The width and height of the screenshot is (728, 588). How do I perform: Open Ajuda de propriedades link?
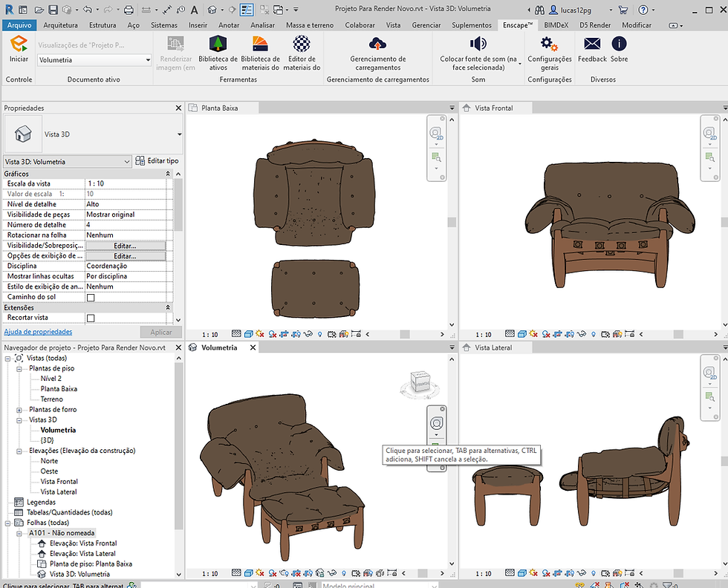point(38,332)
